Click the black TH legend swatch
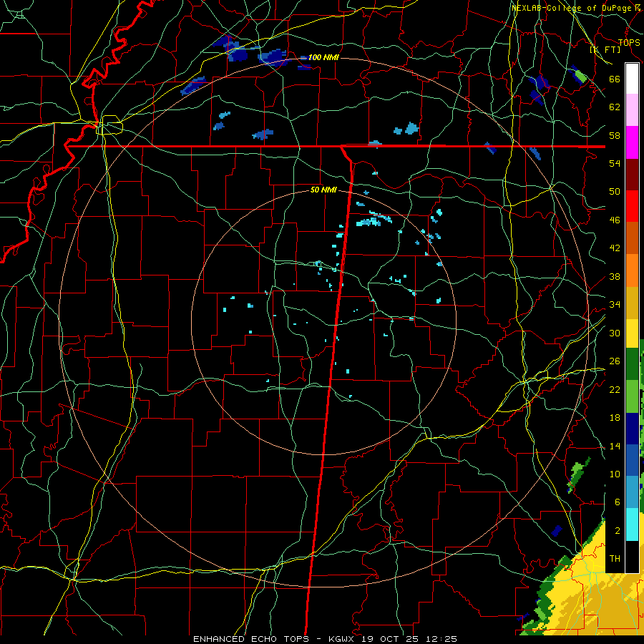Viewport: 644px width, 644px height. click(632, 557)
